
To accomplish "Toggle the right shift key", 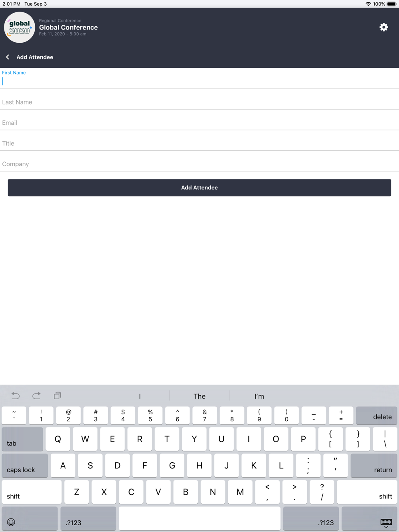I will (367, 492).
